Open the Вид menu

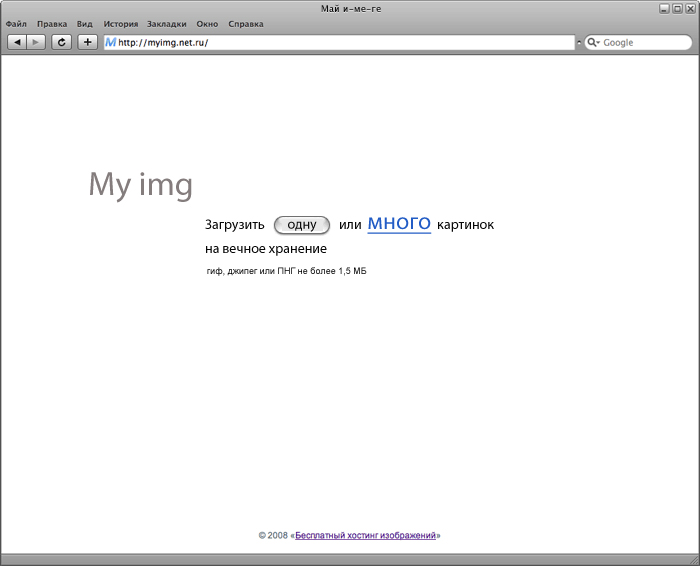click(x=85, y=23)
